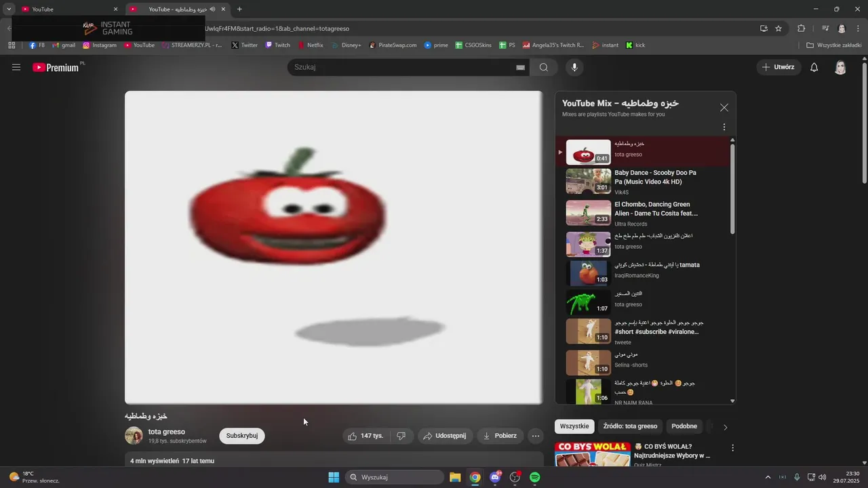Open the account avatar menu
The height and width of the screenshot is (488, 868).
[x=841, y=67]
